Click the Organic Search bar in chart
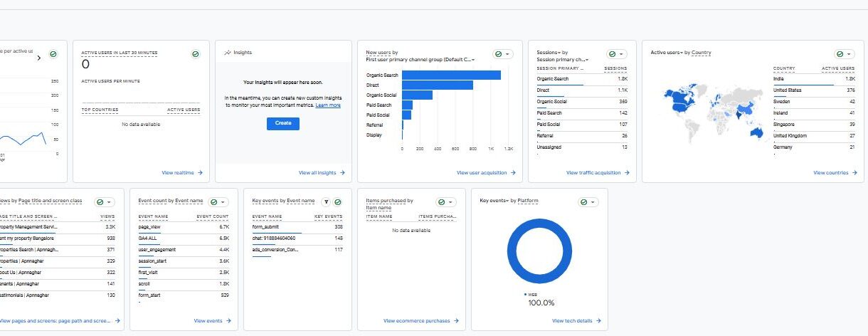The width and height of the screenshot is (868, 336). tap(451, 75)
